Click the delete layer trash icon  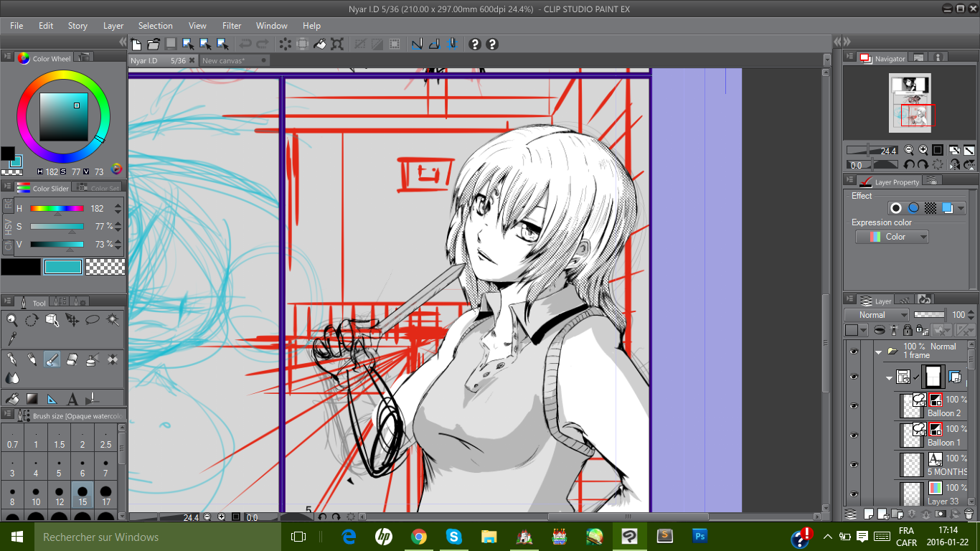pos(969,514)
